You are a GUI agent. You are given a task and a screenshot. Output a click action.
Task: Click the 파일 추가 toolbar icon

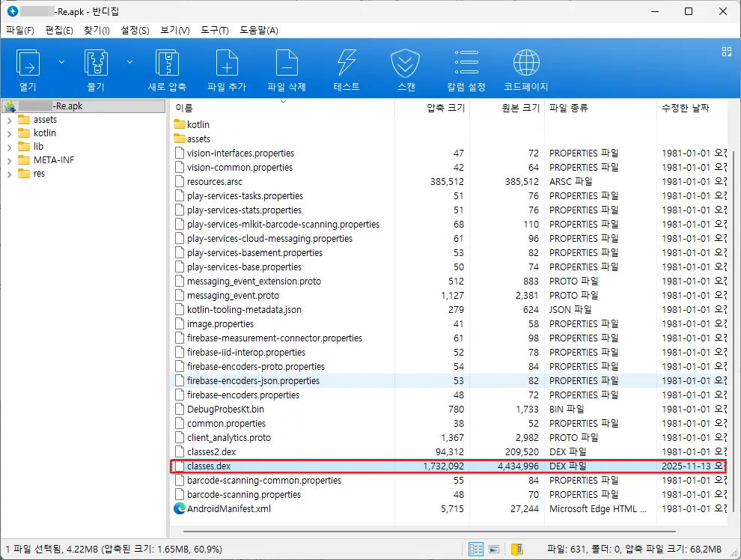click(227, 63)
